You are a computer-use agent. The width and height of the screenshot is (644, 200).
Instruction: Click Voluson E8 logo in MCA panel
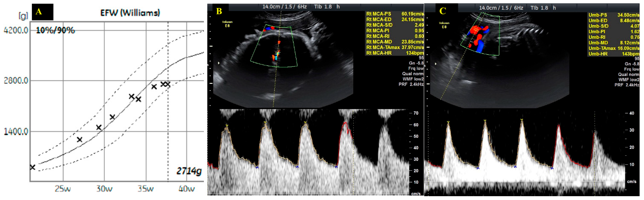tap(227, 24)
